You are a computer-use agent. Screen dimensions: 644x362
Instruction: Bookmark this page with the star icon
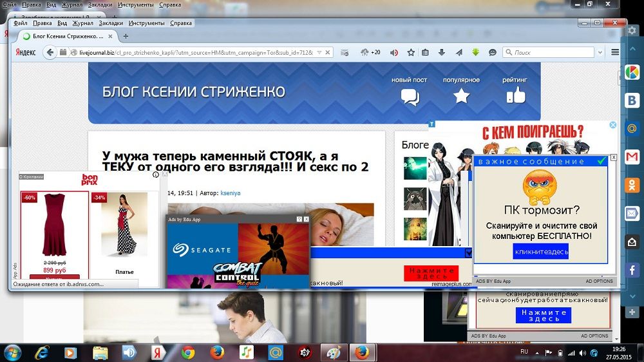pyautogui.click(x=411, y=52)
